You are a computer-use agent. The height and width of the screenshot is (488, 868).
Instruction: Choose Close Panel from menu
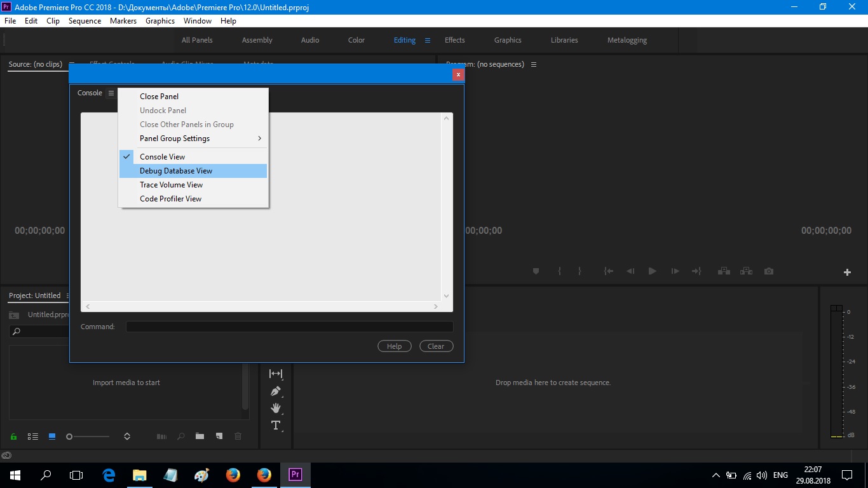193,97
